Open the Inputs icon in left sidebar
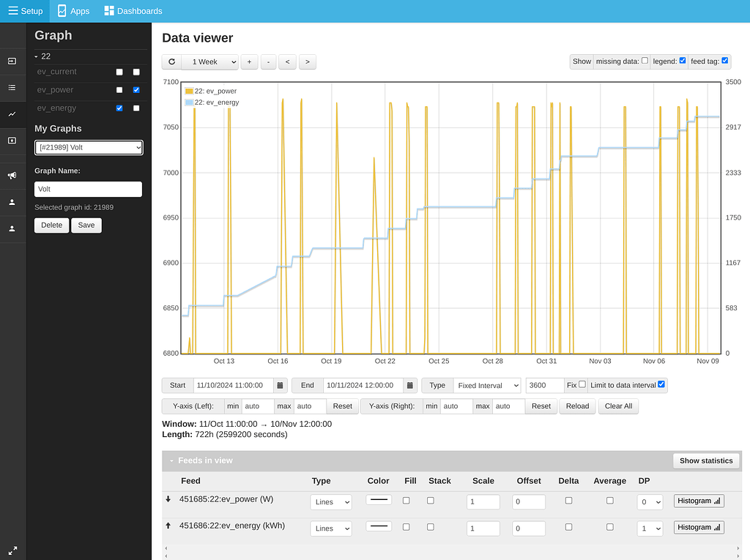 [12, 61]
